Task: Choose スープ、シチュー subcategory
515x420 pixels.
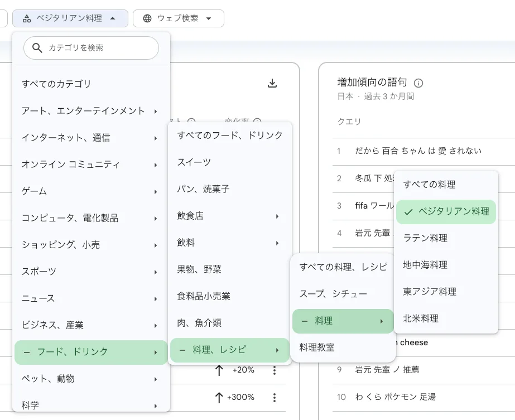Action: tap(343, 294)
